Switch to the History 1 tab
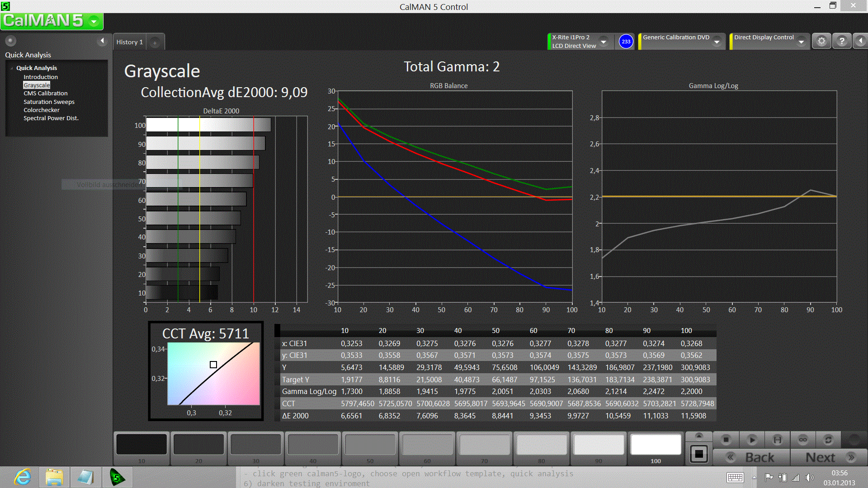Screen dimensions: 868x488 click(130, 42)
